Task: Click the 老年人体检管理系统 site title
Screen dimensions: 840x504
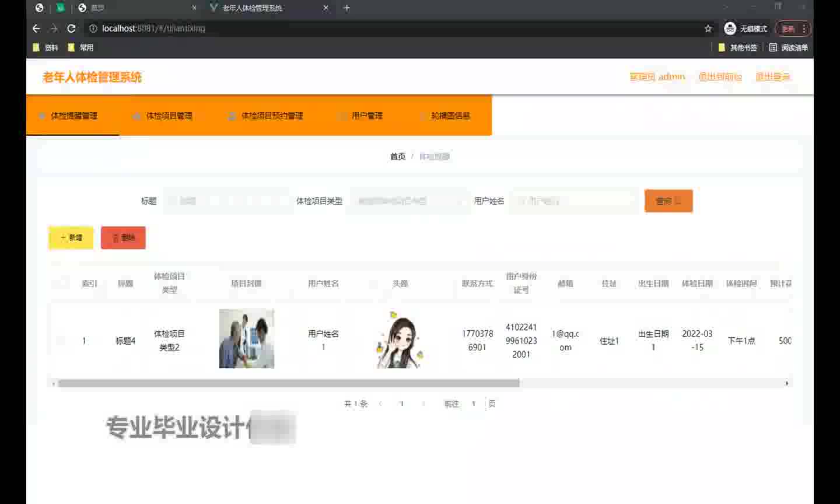Action: tap(92, 77)
